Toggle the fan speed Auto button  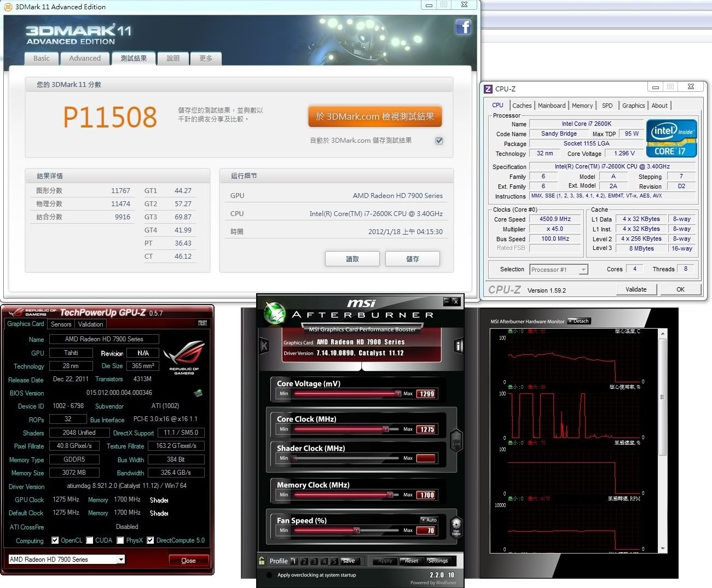[429, 520]
